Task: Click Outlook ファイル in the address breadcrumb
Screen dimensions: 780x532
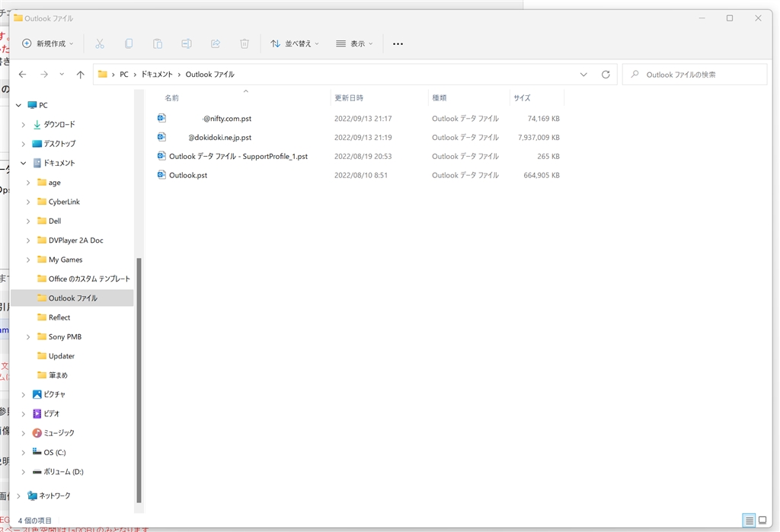Action: 210,75
